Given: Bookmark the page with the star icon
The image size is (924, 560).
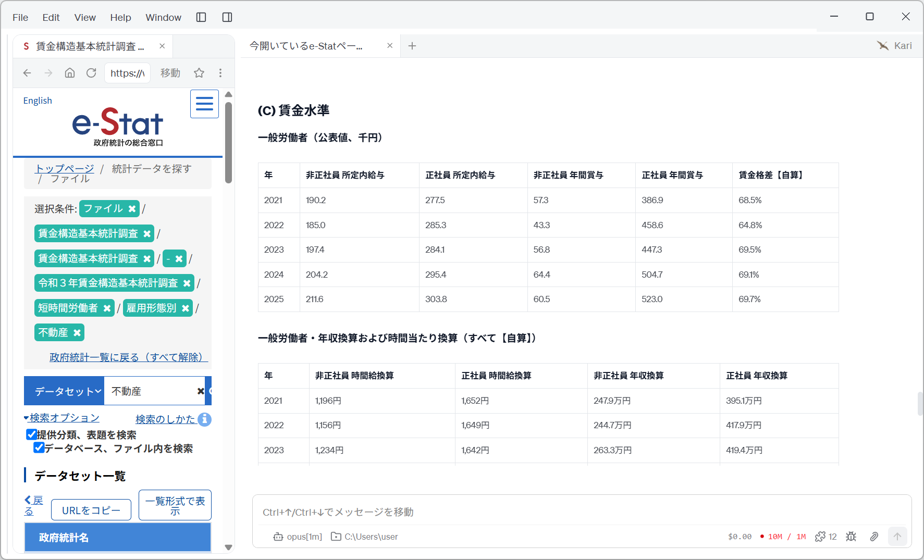Looking at the screenshot, I should pyautogui.click(x=199, y=73).
